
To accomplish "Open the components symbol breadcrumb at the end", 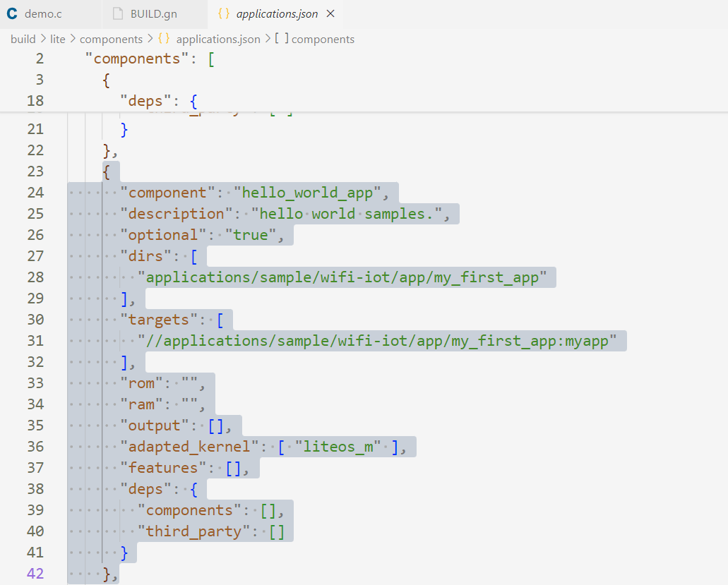I will 323,40.
